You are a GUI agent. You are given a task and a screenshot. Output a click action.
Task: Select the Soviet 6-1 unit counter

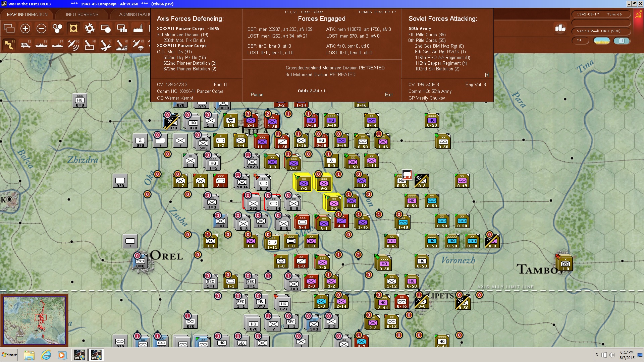tap(324, 224)
